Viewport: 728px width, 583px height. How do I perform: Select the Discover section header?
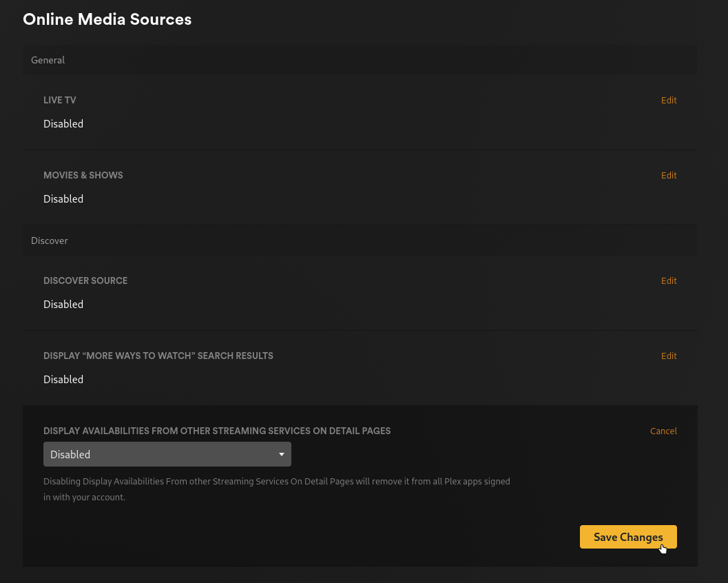pos(50,241)
